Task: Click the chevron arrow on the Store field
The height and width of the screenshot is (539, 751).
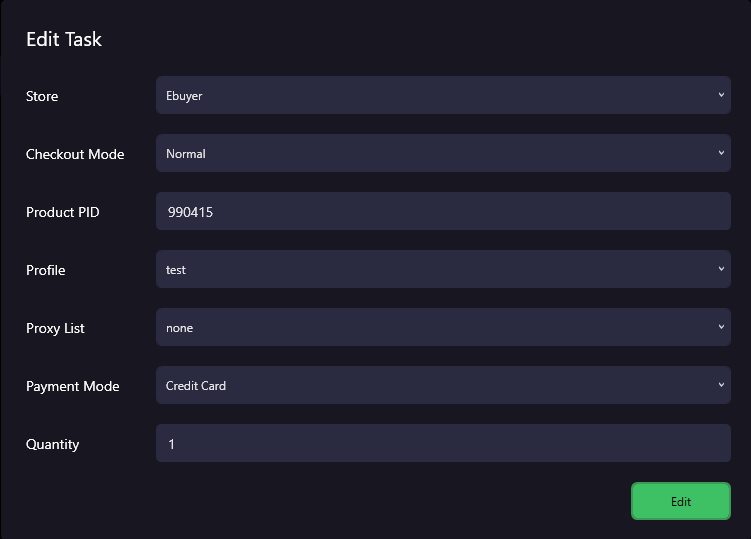Action: [721, 96]
